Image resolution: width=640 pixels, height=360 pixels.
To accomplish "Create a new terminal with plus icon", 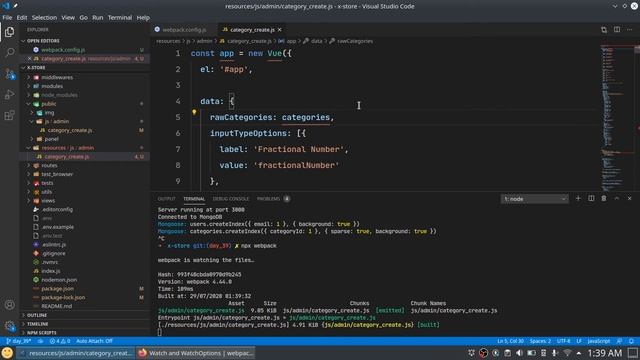I will (578, 199).
